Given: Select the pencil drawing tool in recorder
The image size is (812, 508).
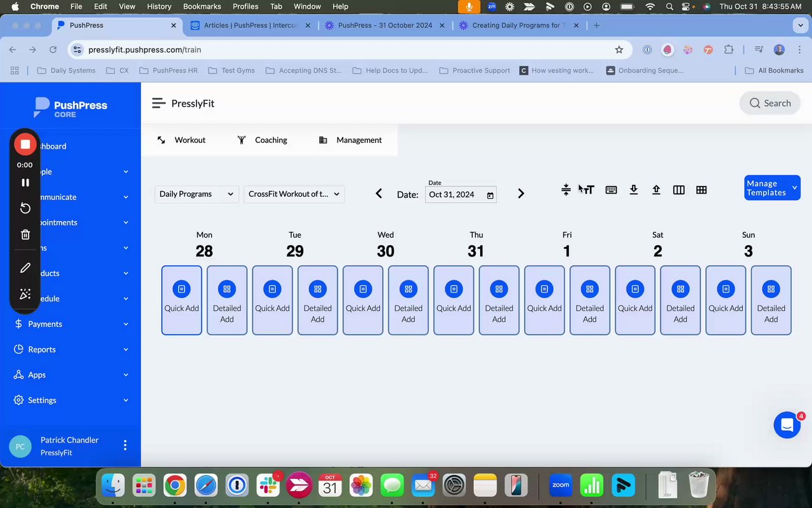Looking at the screenshot, I should pos(25,268).
